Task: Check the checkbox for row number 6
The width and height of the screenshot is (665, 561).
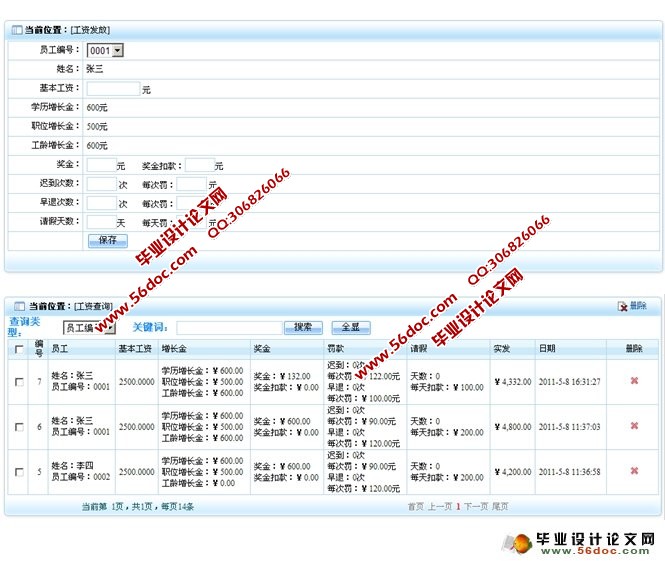Action: 19,427
